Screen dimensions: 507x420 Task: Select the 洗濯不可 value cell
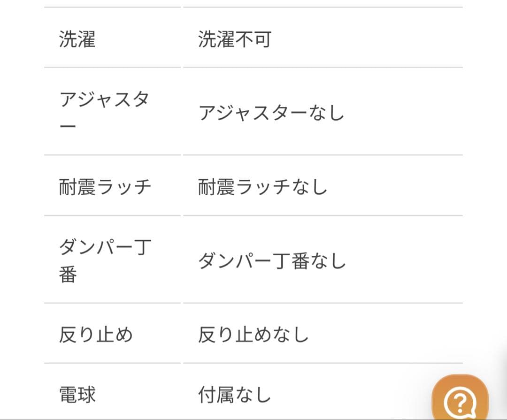pos(235,39)
